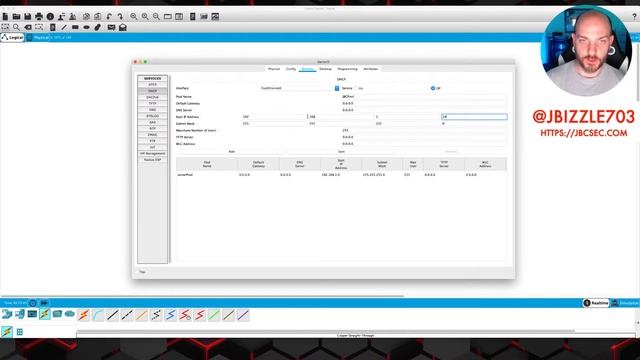
Task: Open the EMAIL service in the sidebar
Action: (x=152, y=135)
